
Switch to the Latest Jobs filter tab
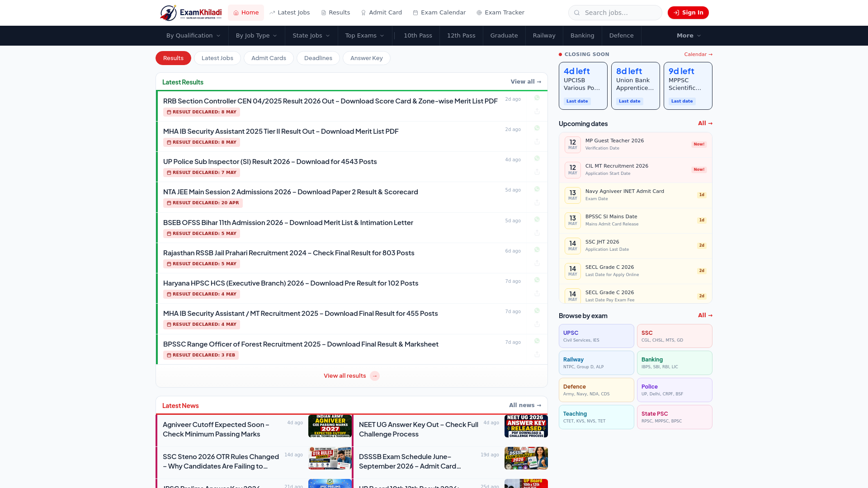tap(217, 58)
